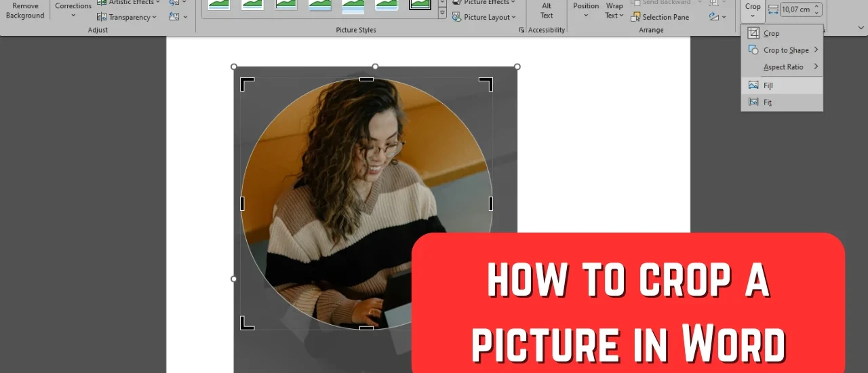Expand the Reset Picture dropdown arrow
Image resolution: width=868 pixels, height=373 pixels.
(x=184, y=17)
